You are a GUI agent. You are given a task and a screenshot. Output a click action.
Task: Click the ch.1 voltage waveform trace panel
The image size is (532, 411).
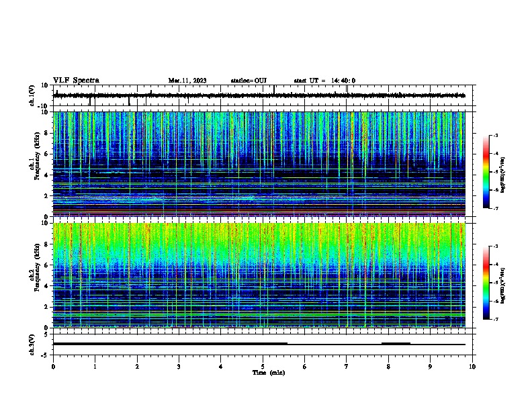(264, 95)
